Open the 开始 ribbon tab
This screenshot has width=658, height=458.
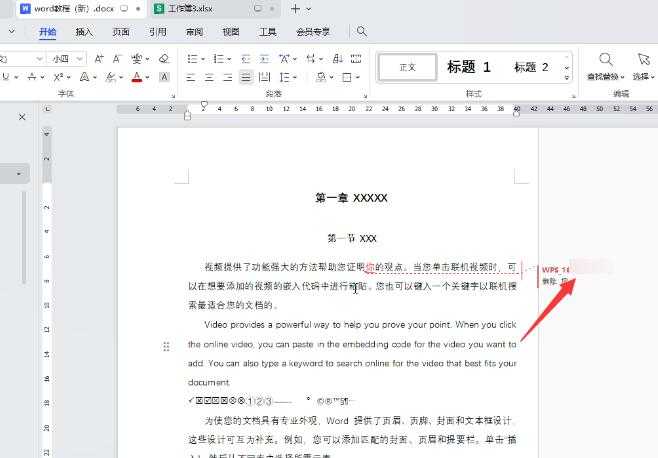click(x=47, y=32)
